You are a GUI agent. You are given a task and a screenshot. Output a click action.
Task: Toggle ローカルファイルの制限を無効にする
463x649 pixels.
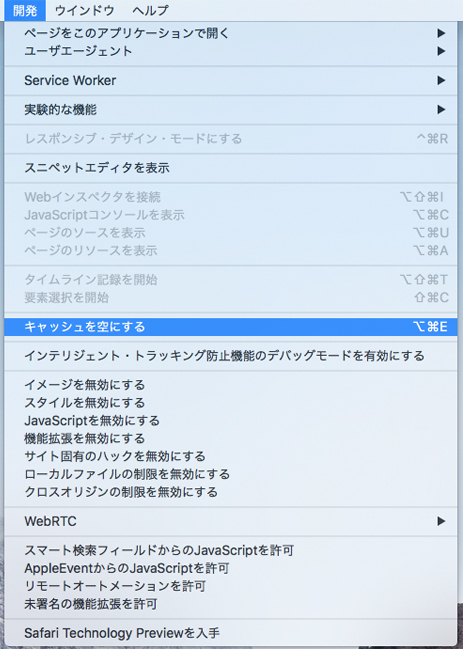click(x=231, y=474)
